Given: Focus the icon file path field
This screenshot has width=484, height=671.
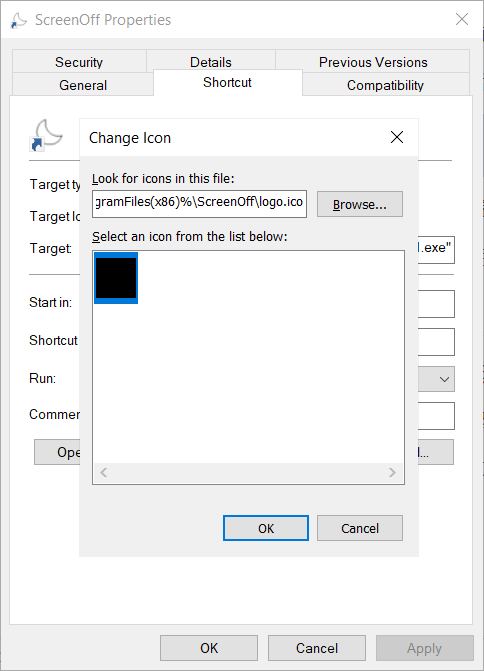Looking at the screenshot, I should tap(199, 204).
